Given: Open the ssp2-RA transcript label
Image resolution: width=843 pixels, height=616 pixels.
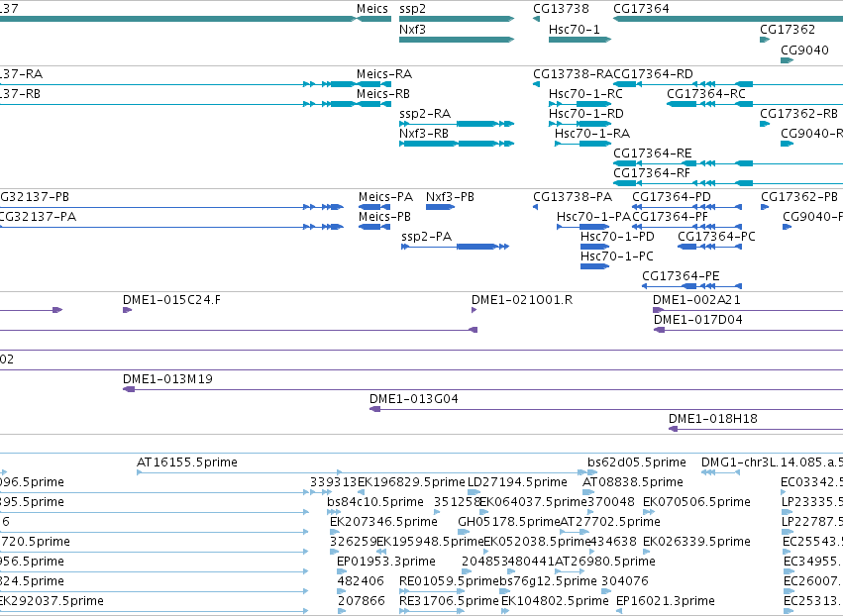Looking at the screenshot, I should (x=425, y=114).
